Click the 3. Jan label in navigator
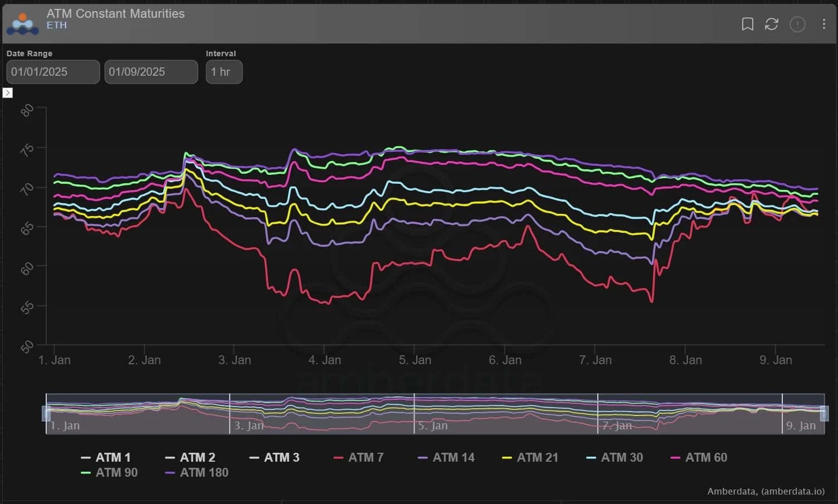 249,425
